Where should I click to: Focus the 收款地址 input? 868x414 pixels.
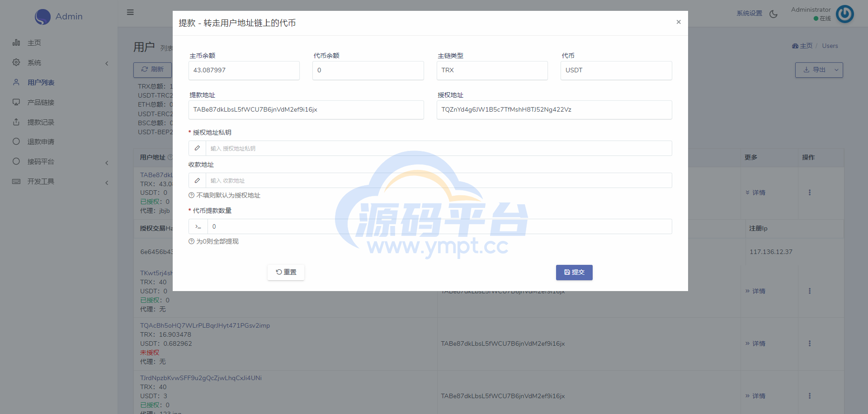(x=439, y=180)
